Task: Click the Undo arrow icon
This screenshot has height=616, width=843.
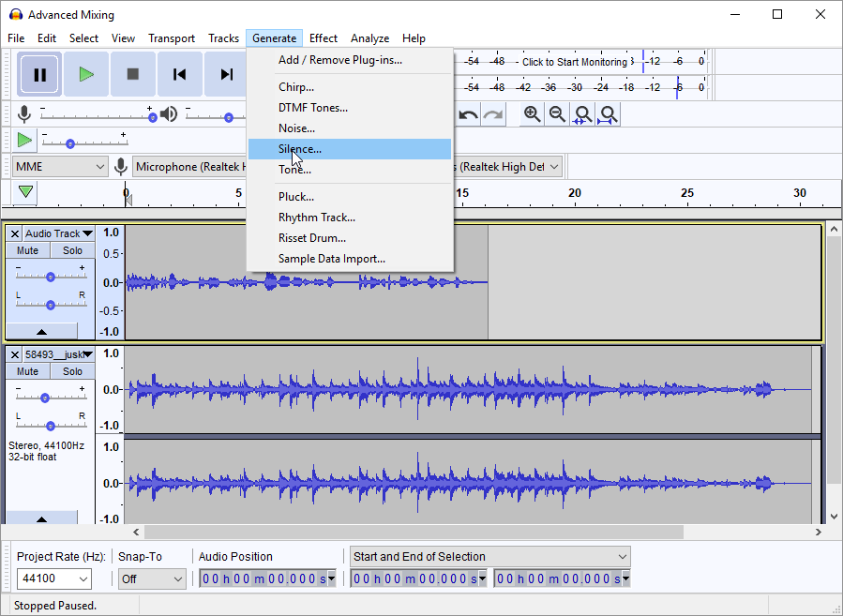Action: tap(468, 114)
